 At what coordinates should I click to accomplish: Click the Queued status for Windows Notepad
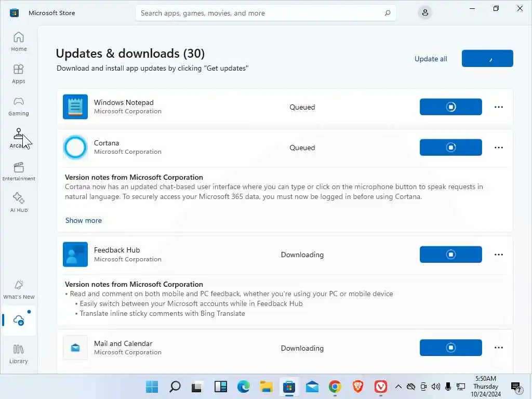(x=302, y=107)
